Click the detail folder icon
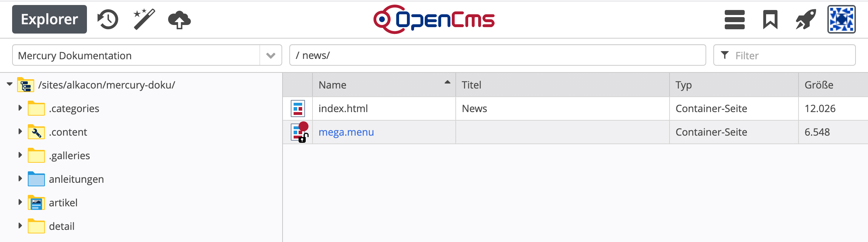 click(x=36, y=226)
